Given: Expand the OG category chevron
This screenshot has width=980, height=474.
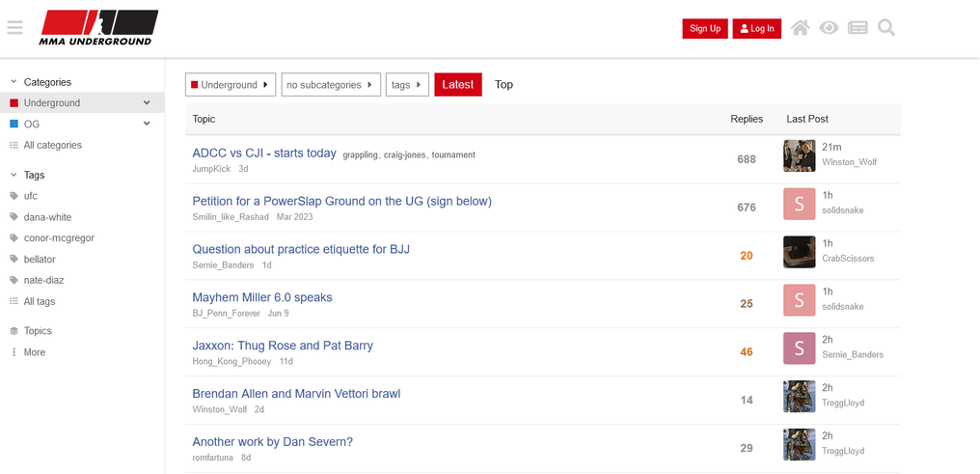Looking at the screenshot, I should tap(147, 124).
